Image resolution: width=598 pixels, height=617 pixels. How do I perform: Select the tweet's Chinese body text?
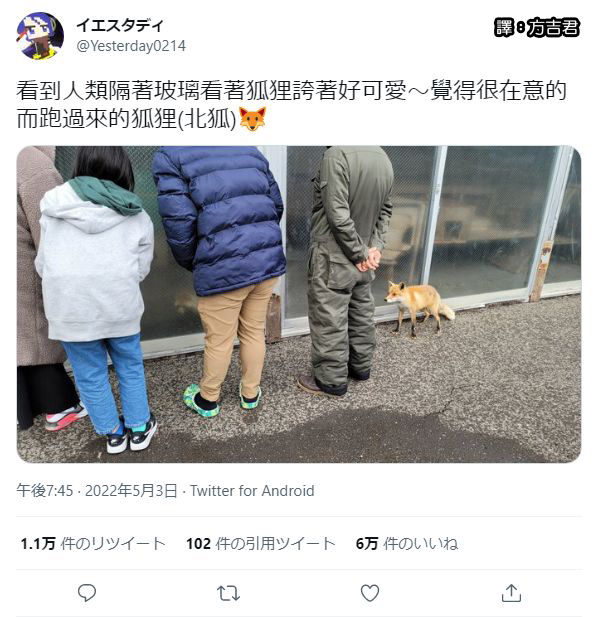(291, 105)
